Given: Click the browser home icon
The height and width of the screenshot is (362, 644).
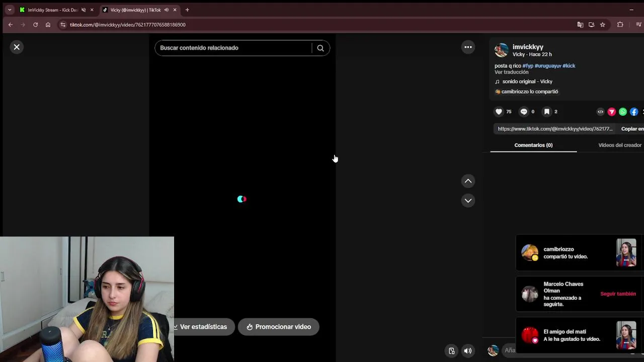Looking at the screenshot, I should (x=48, y=25).
